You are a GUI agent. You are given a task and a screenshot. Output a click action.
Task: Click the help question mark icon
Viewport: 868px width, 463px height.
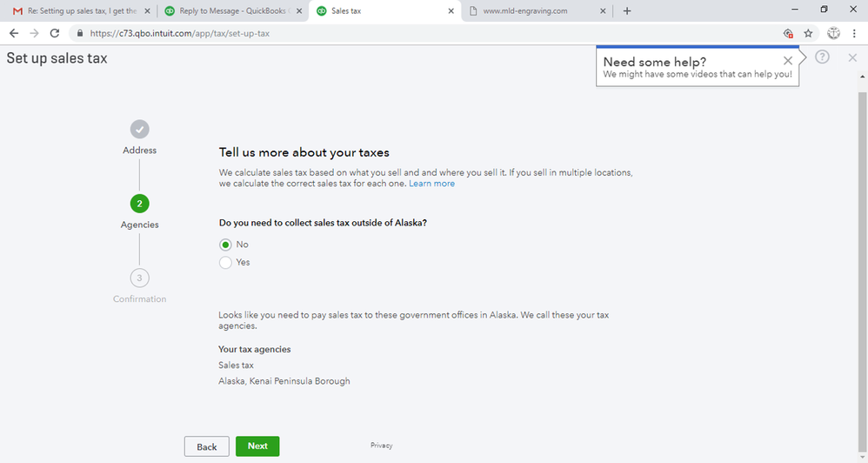click(x=822, y=57)
